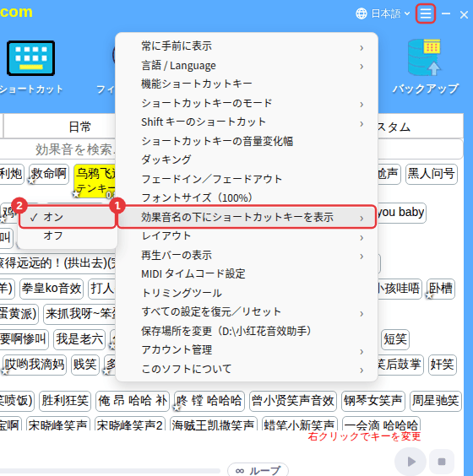Expand 効果音名の下にショートカットキーを表示 submenu

247,217
